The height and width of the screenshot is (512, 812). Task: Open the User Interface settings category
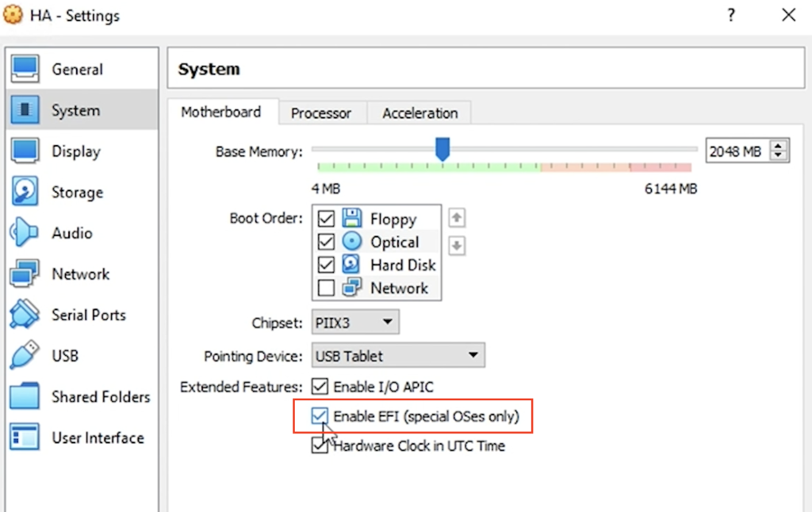[82, 437]
